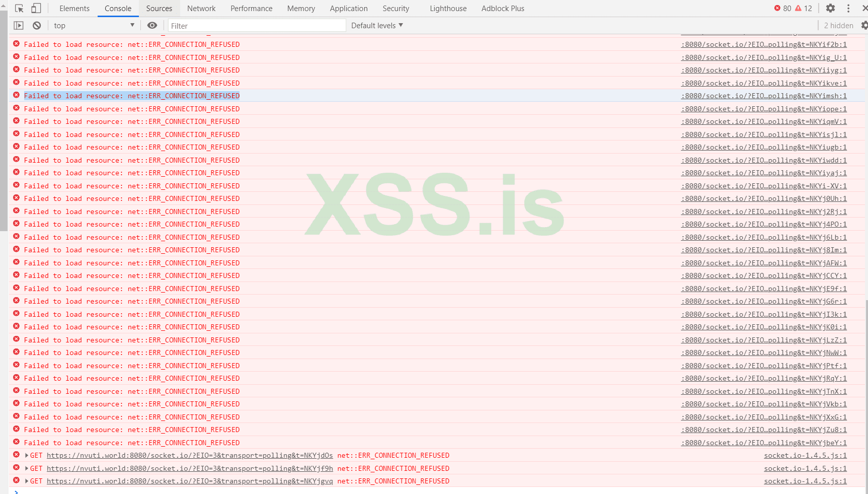The width and height of the screenshot is (868, 494).
Task: Show the console sidebar panel icon
Action: tap(19, 26)
